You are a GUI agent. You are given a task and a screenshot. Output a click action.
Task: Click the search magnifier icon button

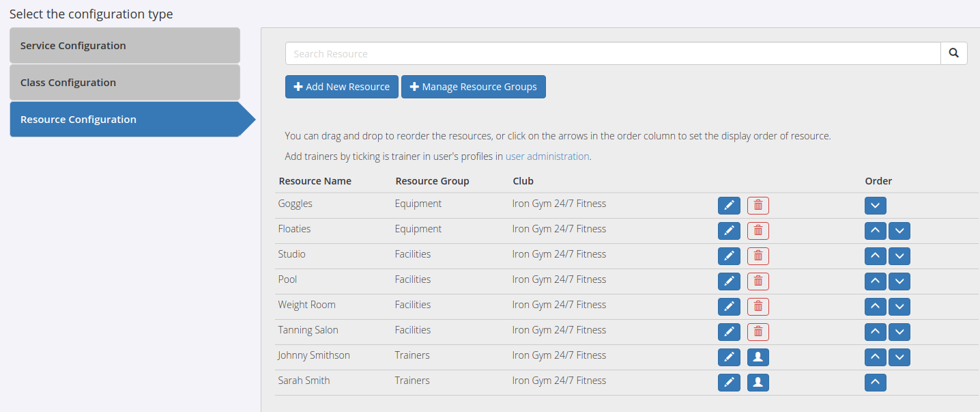coord(953,53)
